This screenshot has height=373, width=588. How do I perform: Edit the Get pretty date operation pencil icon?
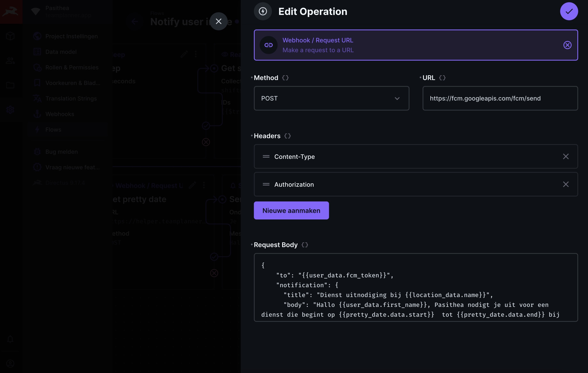[x=192, y=185]
